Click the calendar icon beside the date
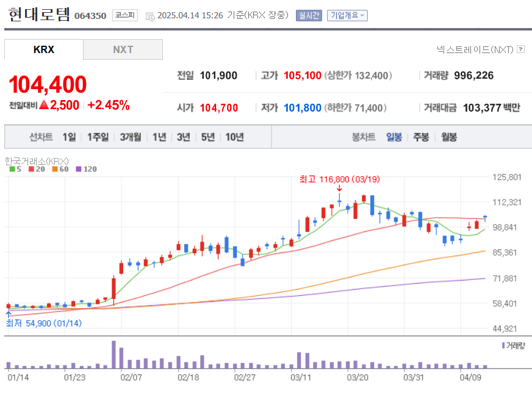This screenshot has width=532, height=394. coord(150,16)
